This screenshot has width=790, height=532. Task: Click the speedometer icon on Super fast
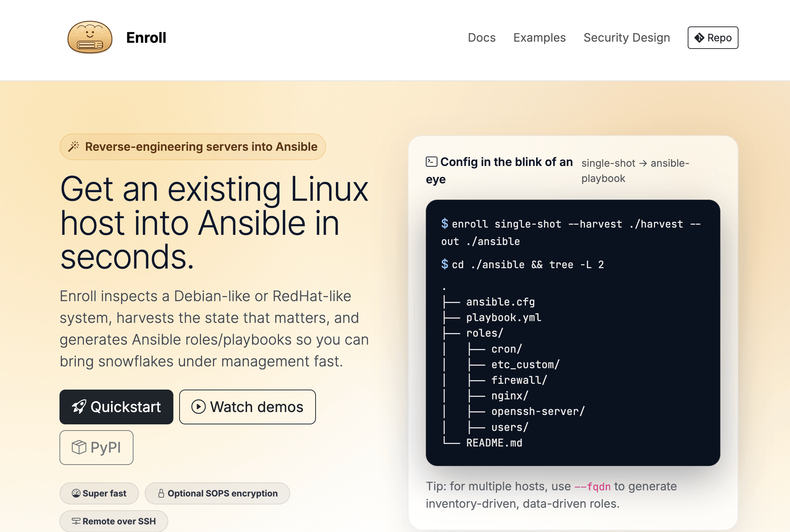(x=76, y=493)
